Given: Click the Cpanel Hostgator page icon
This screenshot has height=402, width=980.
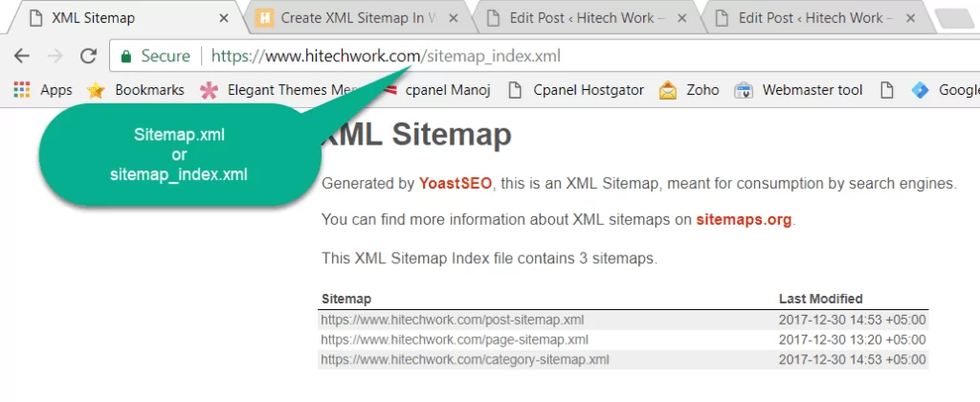Looking at the screenshot, I should (514, 91).
